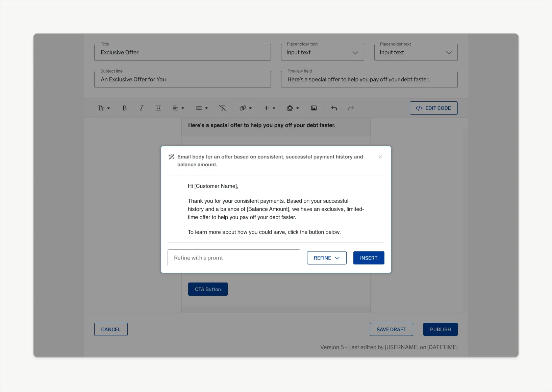Publish the email

[440, 329]
